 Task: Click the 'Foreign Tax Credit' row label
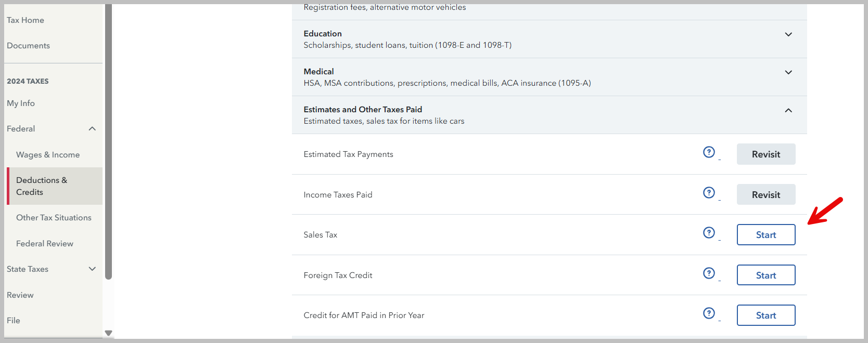pos(338,275)
